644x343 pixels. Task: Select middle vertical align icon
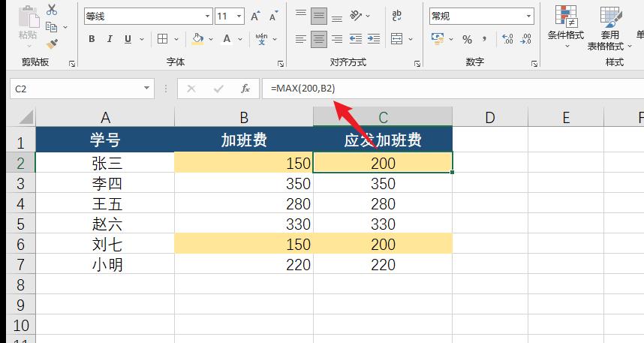click(x=319, y=16)
